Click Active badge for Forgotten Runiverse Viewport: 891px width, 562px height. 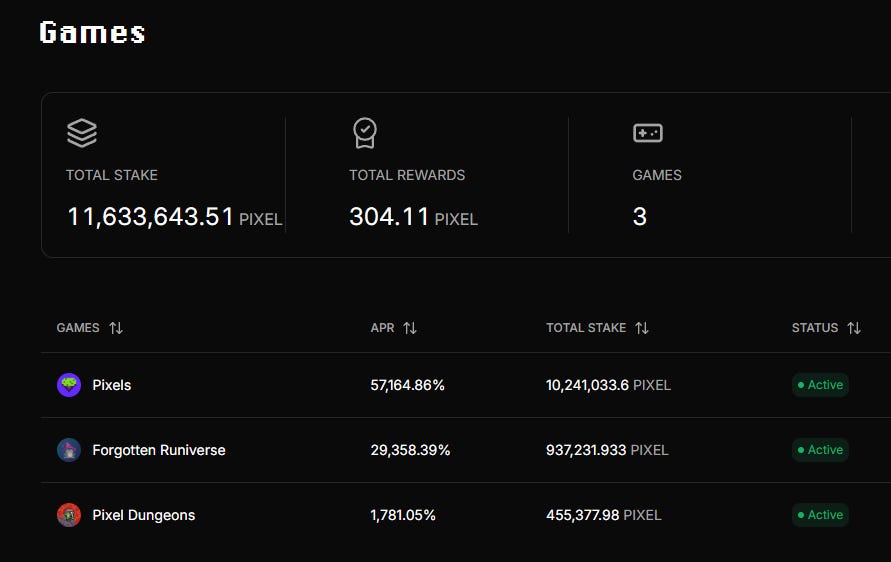tap(820, 450)
